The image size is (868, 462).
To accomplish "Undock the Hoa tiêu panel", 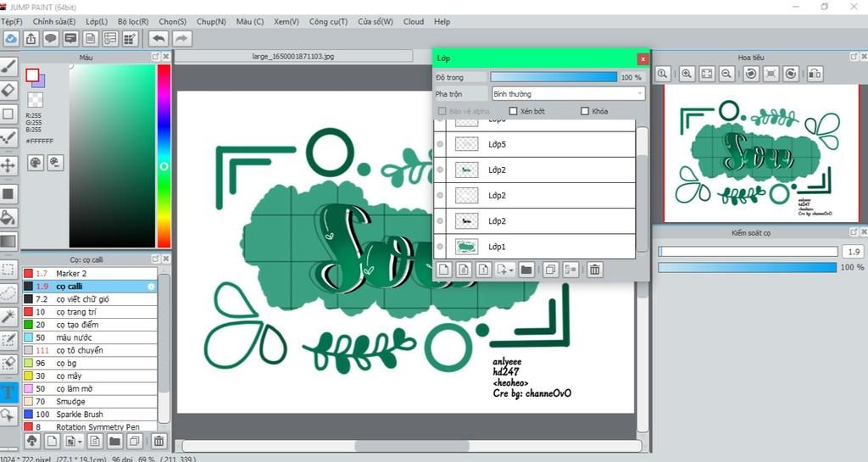I will pyautogui.click(x=854, y=57).
